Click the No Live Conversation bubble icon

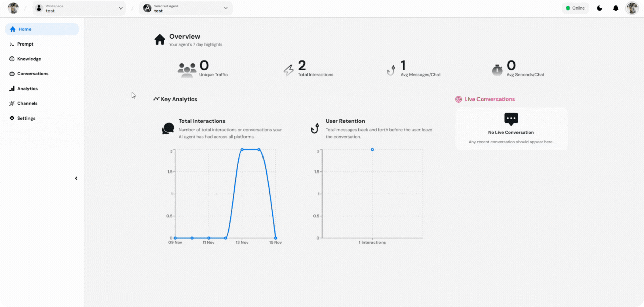click(511, 119)
